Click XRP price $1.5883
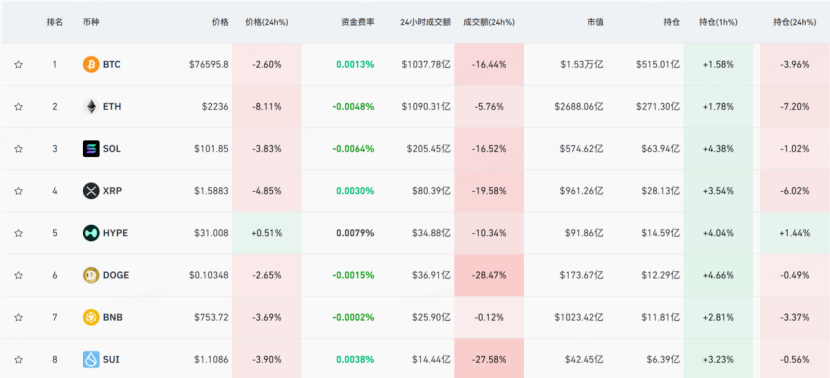 point(210,191)
